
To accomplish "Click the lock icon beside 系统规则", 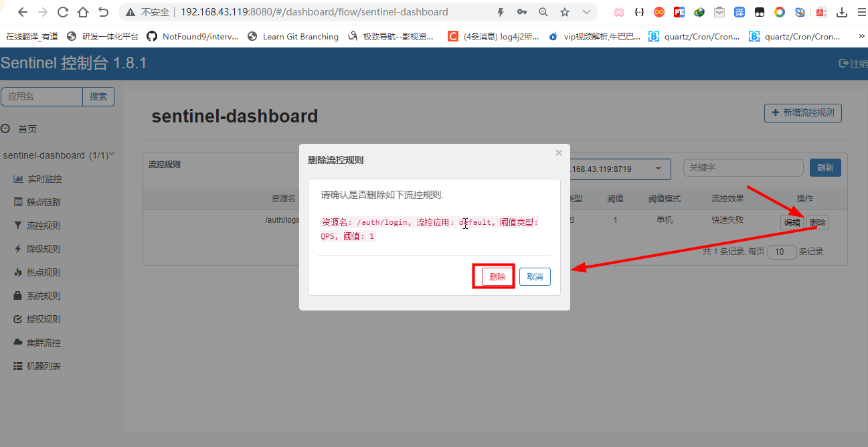I will click(18, 296).
